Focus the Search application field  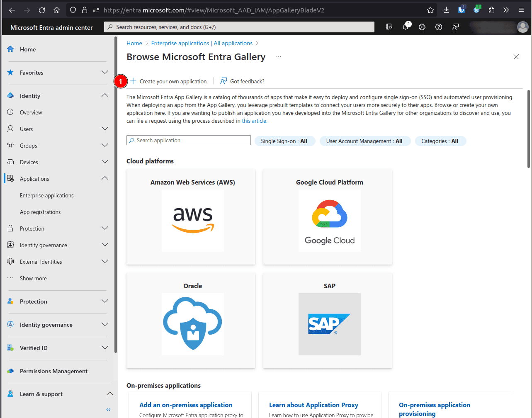(189, 140)
